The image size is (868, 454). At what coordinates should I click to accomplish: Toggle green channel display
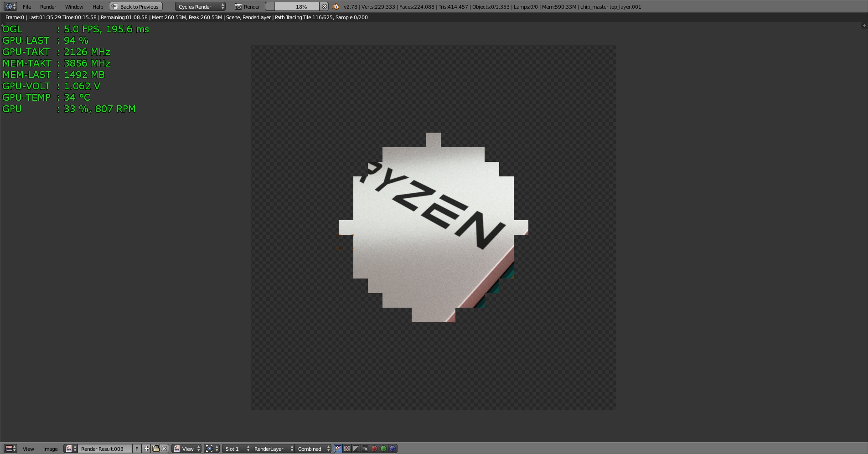[x=383, y=449]
